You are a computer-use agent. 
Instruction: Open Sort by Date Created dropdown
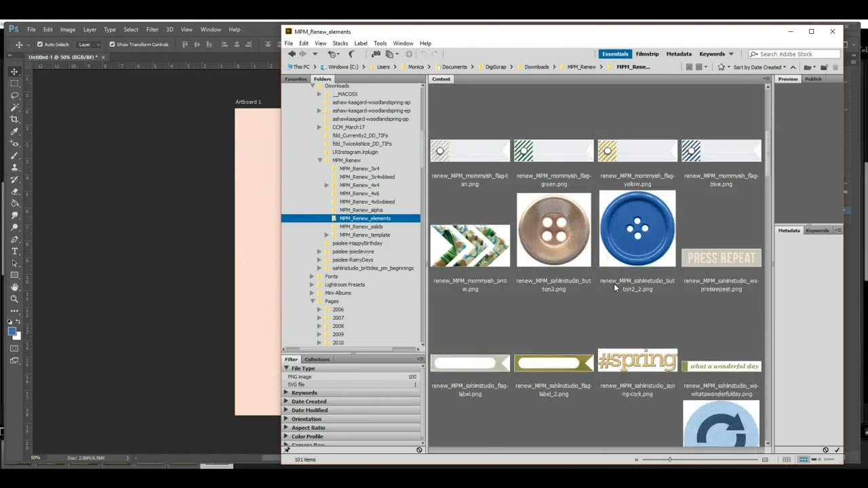(759, 67)
